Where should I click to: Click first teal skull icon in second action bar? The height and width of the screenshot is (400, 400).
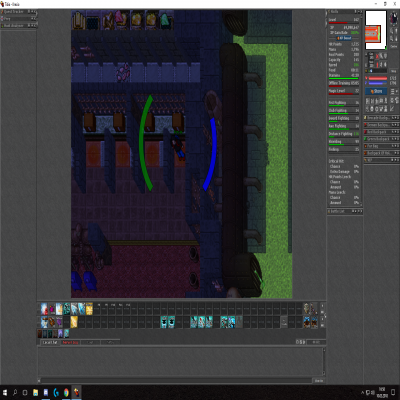164,322
